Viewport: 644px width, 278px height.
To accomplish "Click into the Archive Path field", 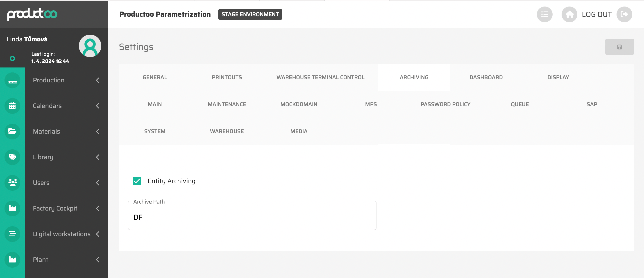I will click(x=252, y=217).
